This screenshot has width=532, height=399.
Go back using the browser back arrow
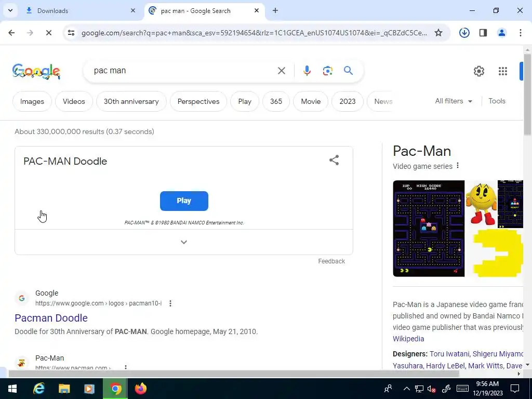pyautogui.click(x=11, y=33)
